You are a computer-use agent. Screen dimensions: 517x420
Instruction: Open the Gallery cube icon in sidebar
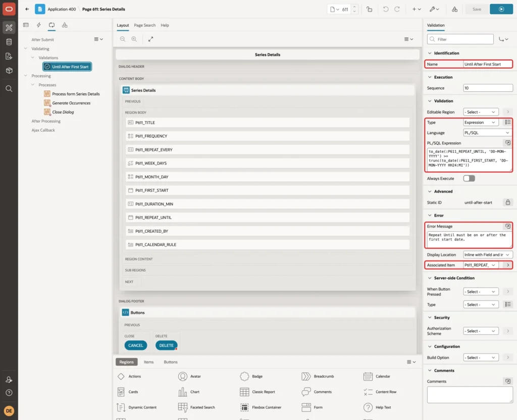(9, 71)
